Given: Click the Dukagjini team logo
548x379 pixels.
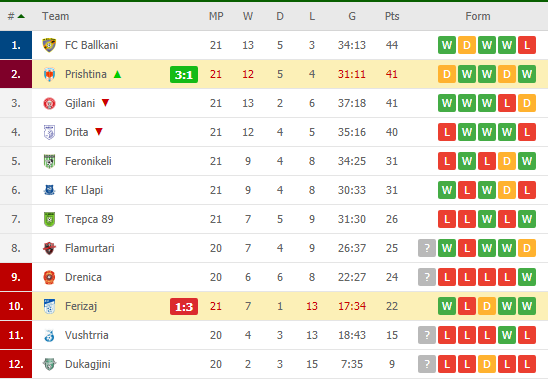Looking at the screenshot, I should tap(49, 364).
